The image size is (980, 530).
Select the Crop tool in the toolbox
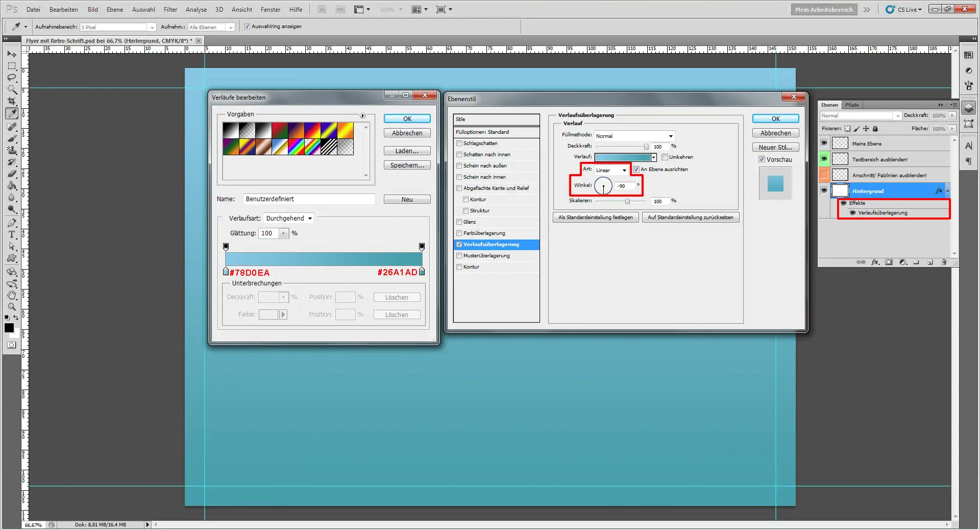pyautogui.click(x=12, y=101)
